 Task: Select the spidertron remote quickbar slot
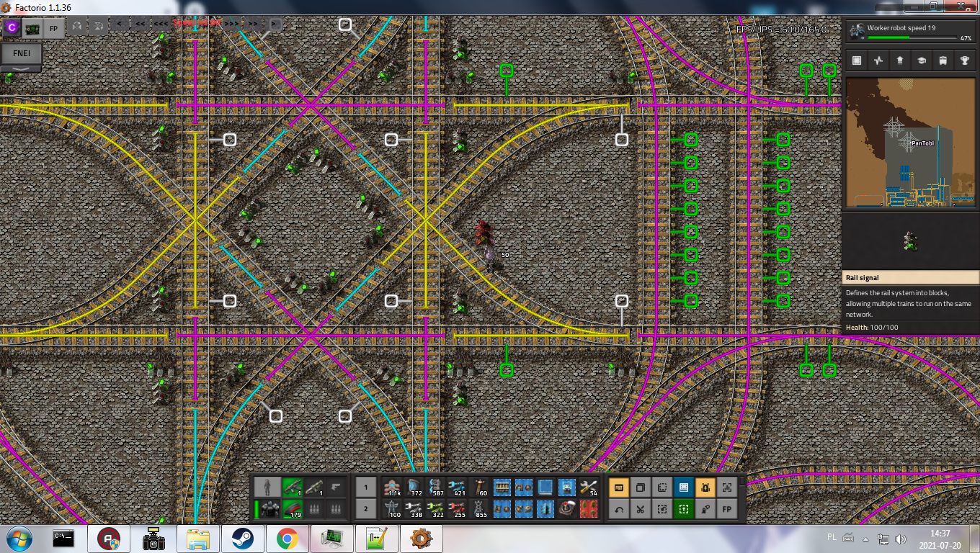(x=567, y=509)
